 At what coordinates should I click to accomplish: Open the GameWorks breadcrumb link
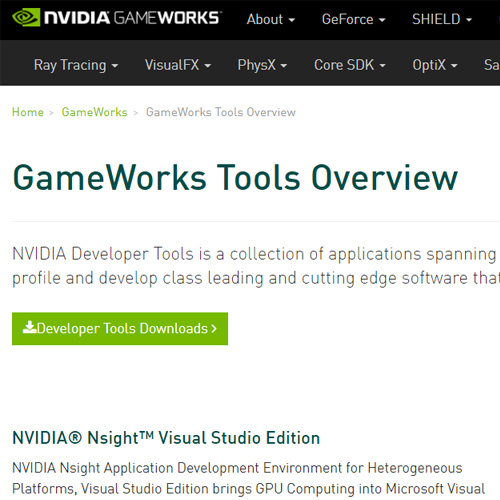pos(94,112)
